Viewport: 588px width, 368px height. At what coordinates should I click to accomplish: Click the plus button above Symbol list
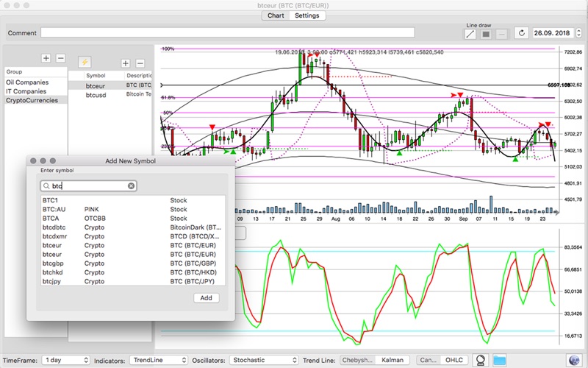tap(126, 63)
